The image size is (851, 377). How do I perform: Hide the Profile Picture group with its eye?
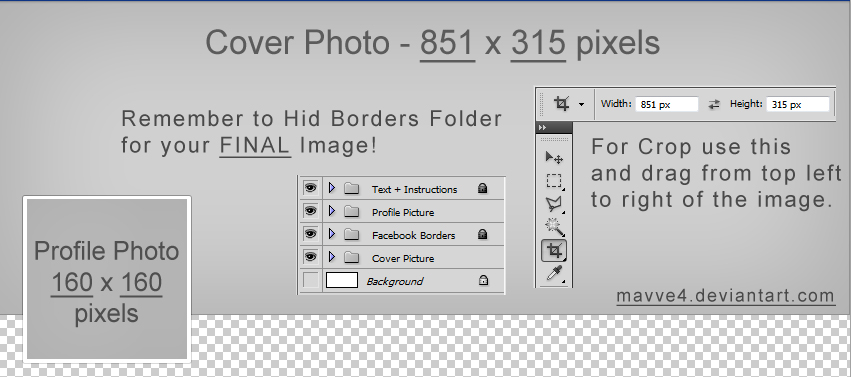click(x=310, y=210)
